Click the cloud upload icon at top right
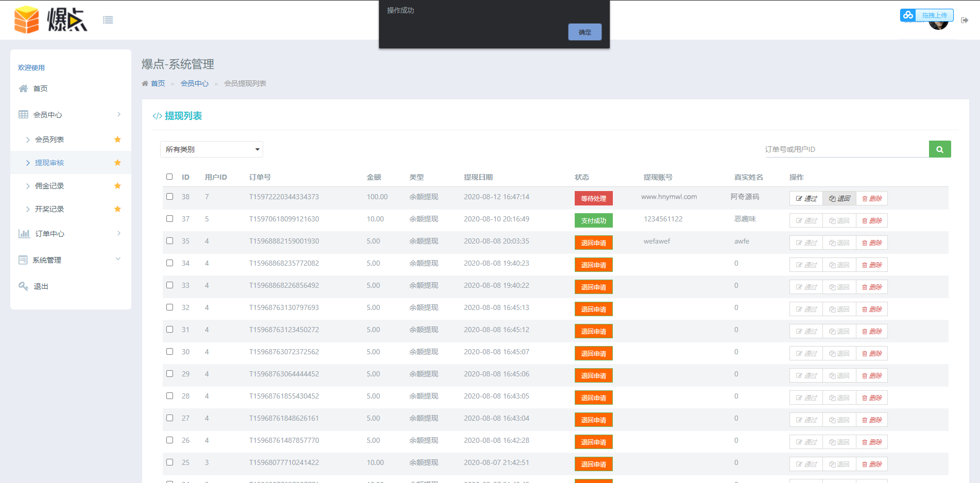The image size is (980, 483). point(908,15)
